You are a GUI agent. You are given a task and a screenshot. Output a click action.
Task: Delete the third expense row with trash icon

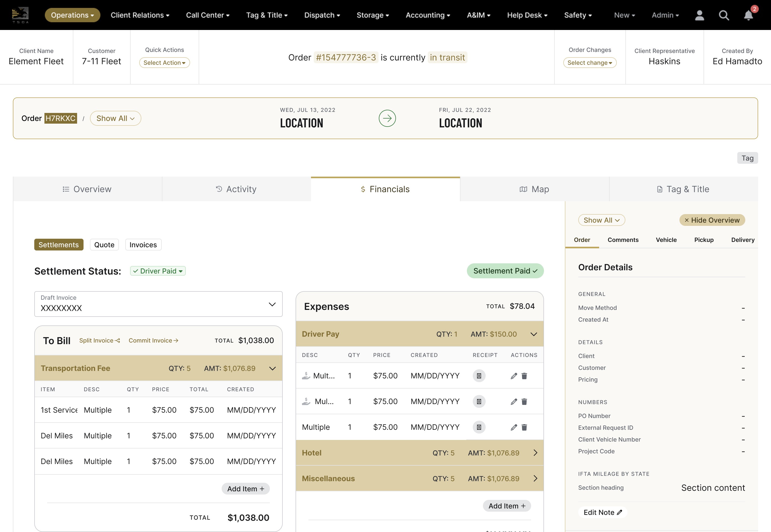[524, 427]
